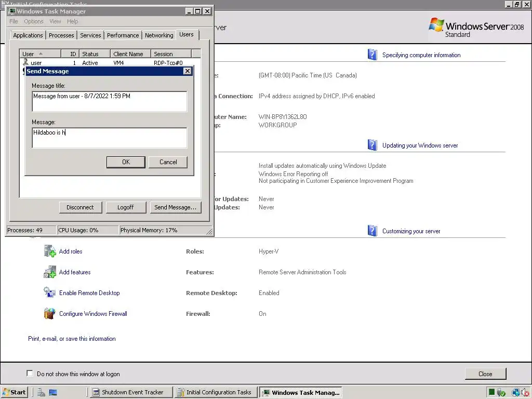Image resolution: width=532 pixels, height=399 pixels.
Task: Click 'Processes: 49' status bar entry
Action: [x=31, y=230]
